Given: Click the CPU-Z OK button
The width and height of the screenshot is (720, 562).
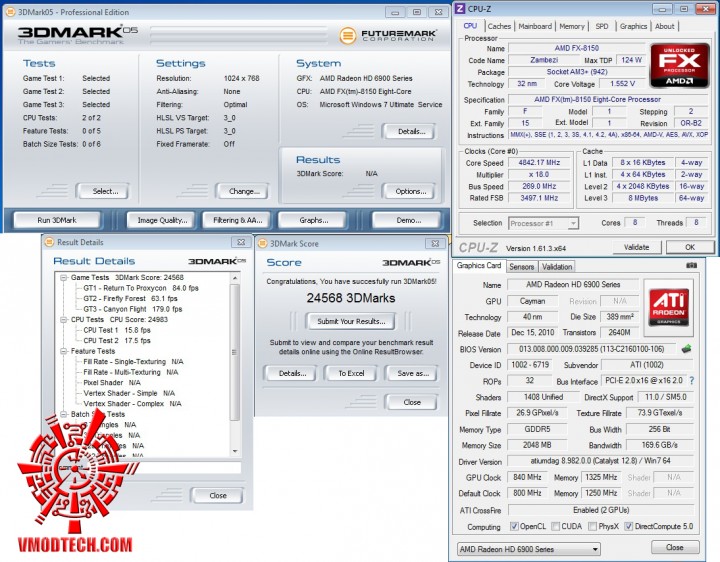Looking at the screenshot, I should tap(690, 247).
